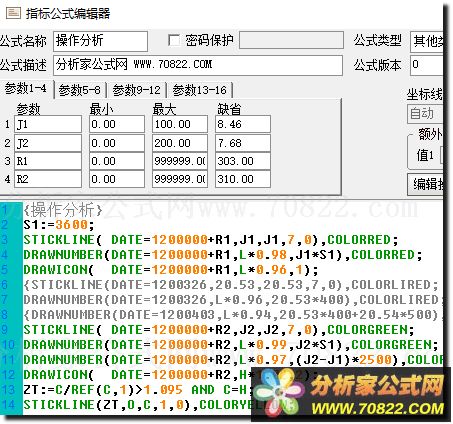Viewport: 453px width, 424px height.
Task: Click the formula editor window icon
Action: pyautogui.click(x=14, y=13)
